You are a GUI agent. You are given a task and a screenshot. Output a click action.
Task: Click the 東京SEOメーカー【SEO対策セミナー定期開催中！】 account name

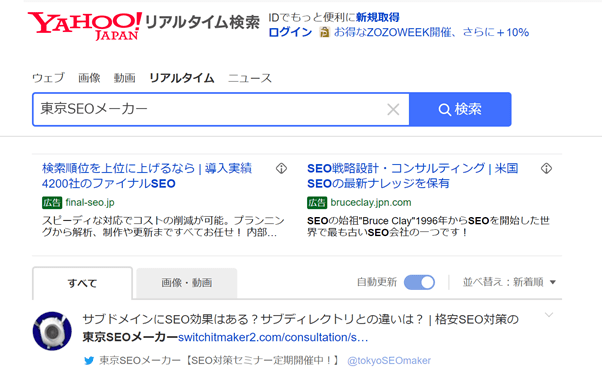tap(220, 361)
